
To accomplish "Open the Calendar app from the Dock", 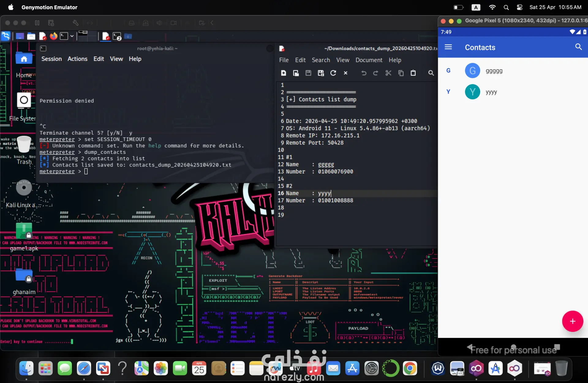I will 199,368.
